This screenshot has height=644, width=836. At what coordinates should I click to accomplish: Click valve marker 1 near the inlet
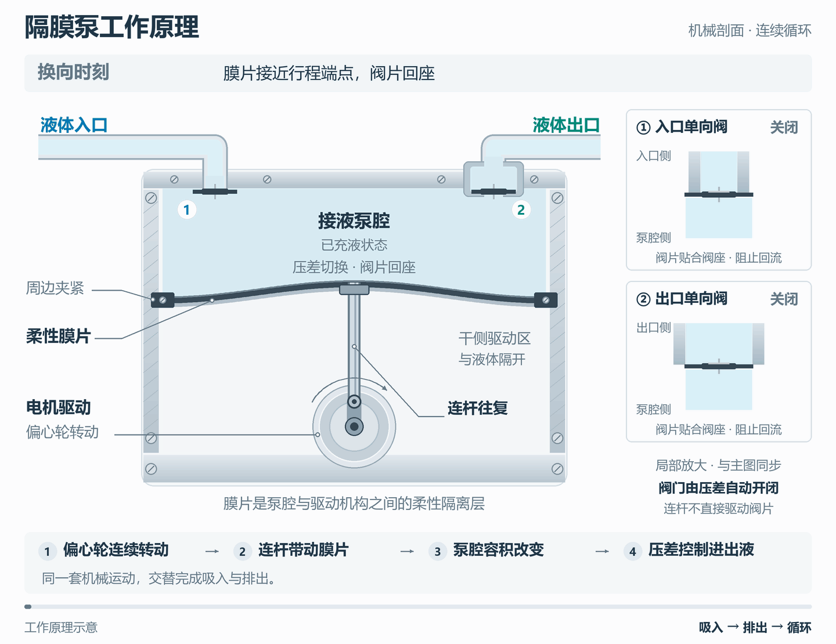[186, 209]
